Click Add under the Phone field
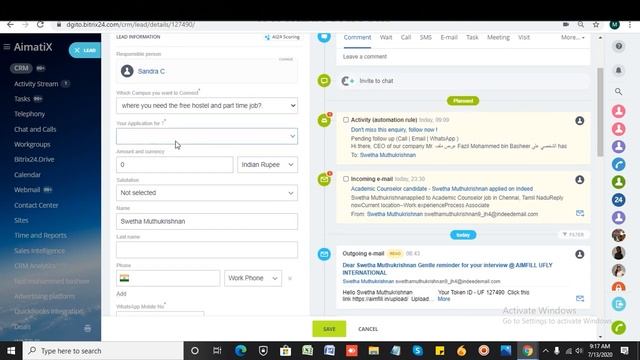Image resolution: width=640 pixels, height=360 pixels. click(x=121, y=293)
